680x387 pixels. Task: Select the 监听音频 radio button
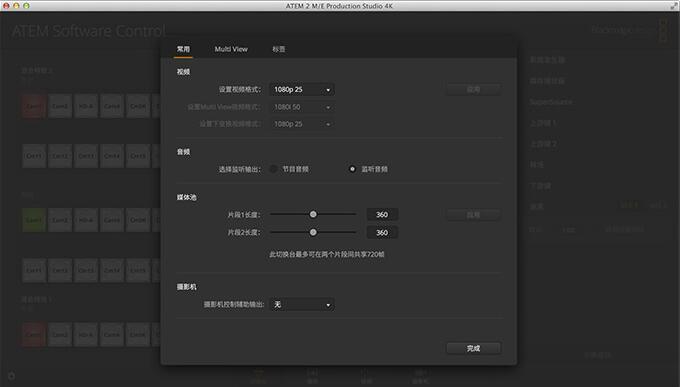coord(352,169)
